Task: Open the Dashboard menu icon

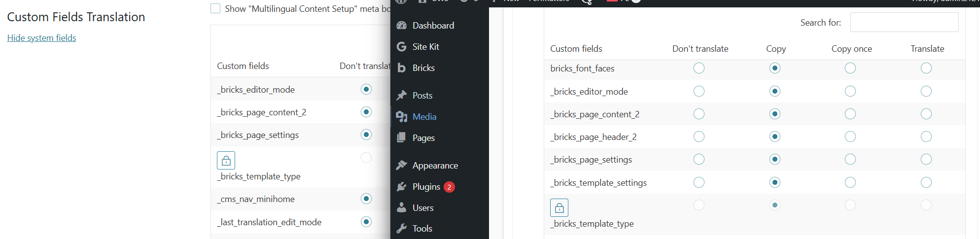Action: 402,26
